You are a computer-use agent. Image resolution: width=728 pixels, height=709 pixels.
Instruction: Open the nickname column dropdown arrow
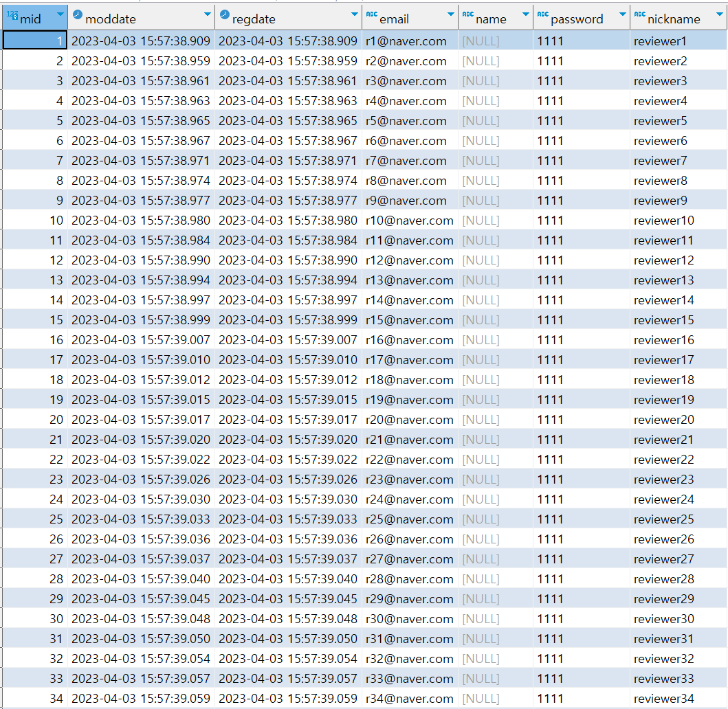[x=720, y=14]
